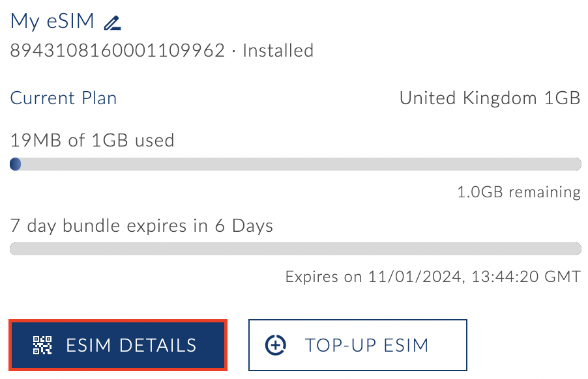Viewport: 588px width, 379px height.
Task: Select the 1.0GB remaining label
Action: tap(518, 192)
